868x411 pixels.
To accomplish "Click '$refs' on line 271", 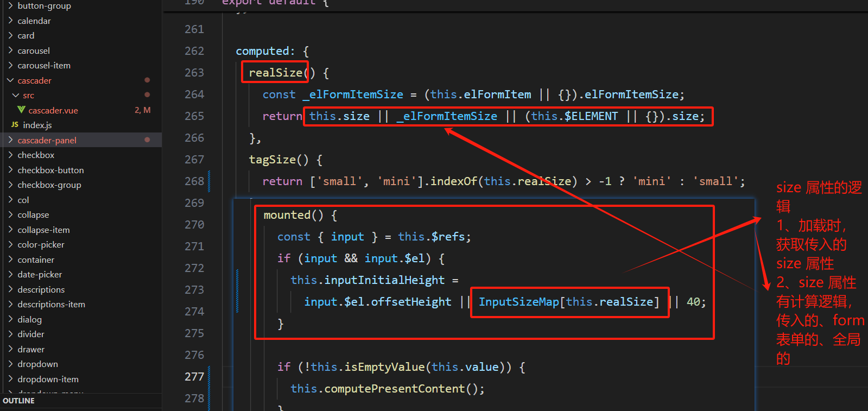I will [448, 237].
